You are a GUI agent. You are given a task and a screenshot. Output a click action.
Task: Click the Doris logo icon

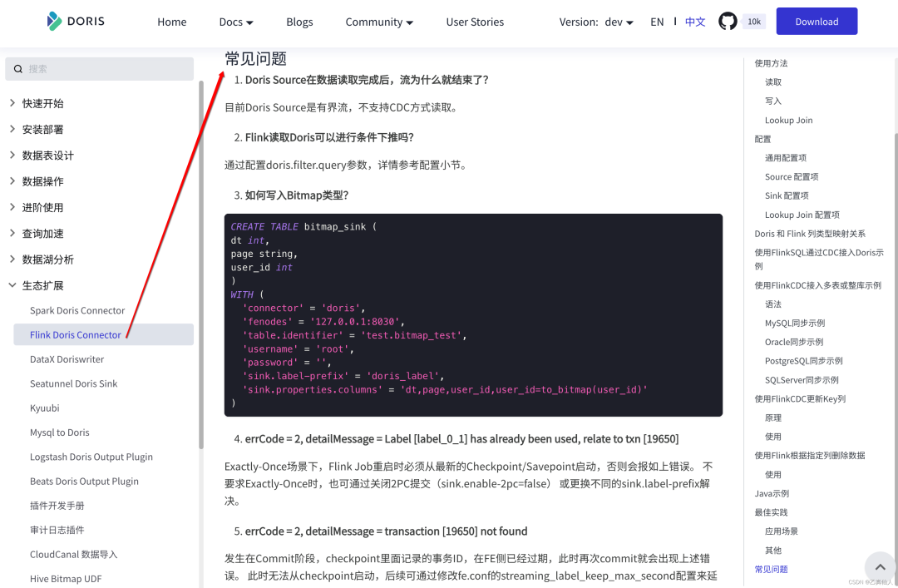[54, 21]
